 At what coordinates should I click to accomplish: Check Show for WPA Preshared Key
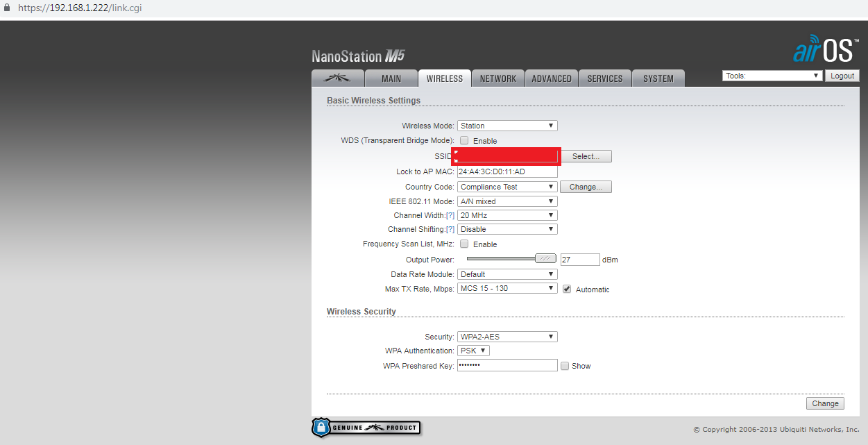pyautogui.click(x=565, y=366)
